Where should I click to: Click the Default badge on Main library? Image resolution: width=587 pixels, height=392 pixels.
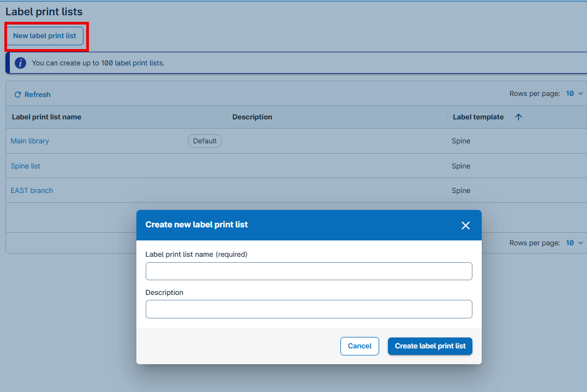coord(205,141)
